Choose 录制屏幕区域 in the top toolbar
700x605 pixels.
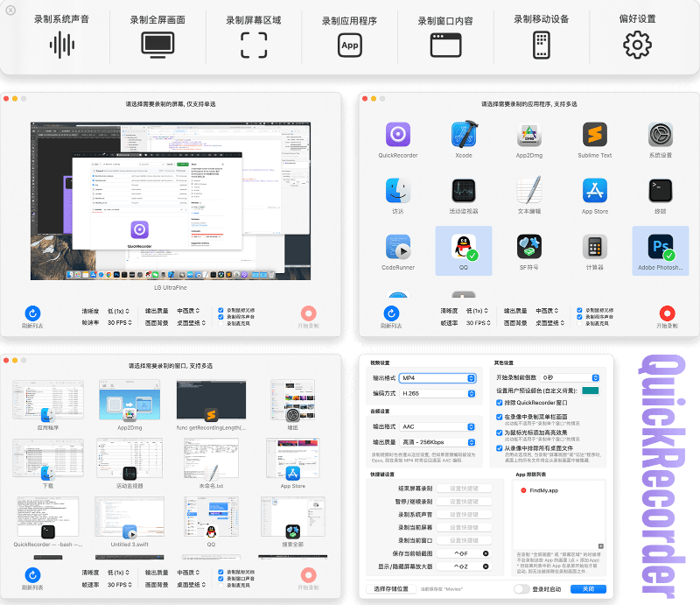tap(254, 37)
